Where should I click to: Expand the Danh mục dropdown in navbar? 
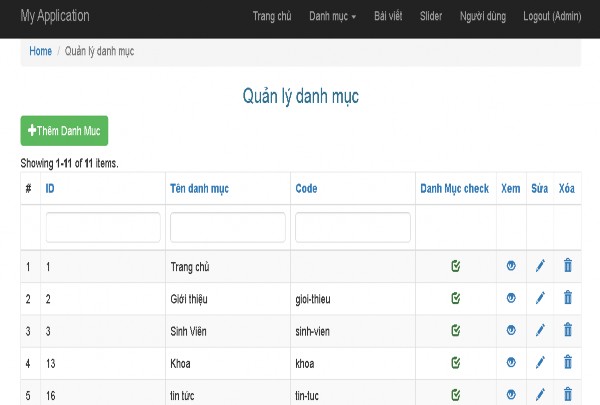pyautogui.click(x=332, y=16)
